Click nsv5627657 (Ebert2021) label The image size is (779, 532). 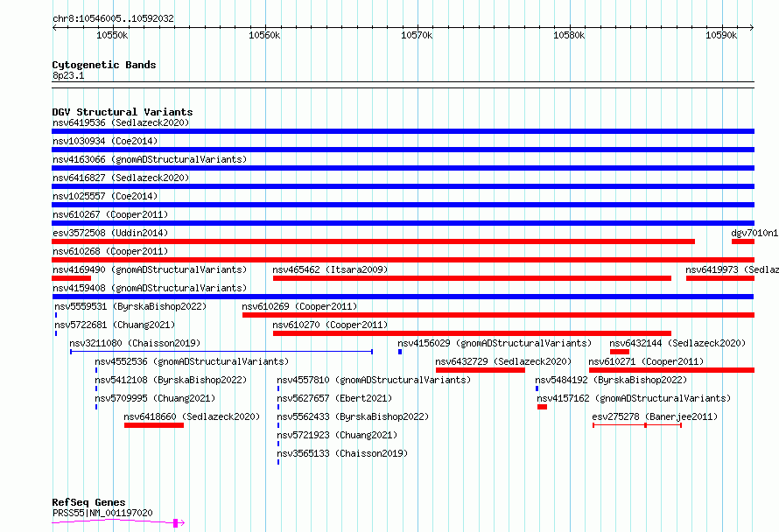(334, 398)
